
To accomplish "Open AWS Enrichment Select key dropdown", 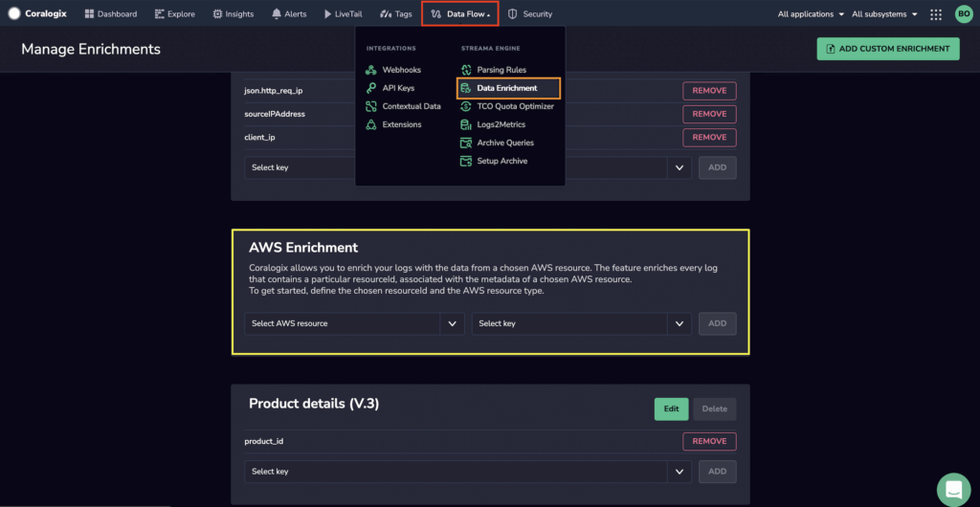I will 581,323.
